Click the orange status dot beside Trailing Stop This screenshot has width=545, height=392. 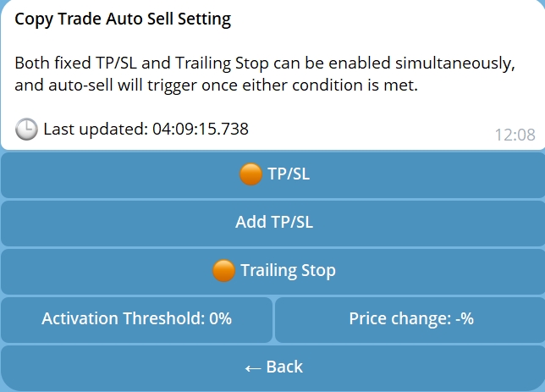223,271
